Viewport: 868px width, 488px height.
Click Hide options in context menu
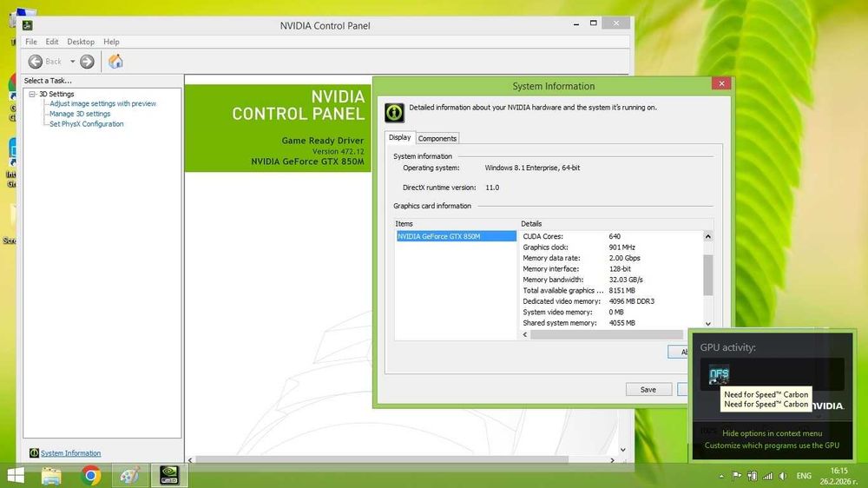[772, 433]
